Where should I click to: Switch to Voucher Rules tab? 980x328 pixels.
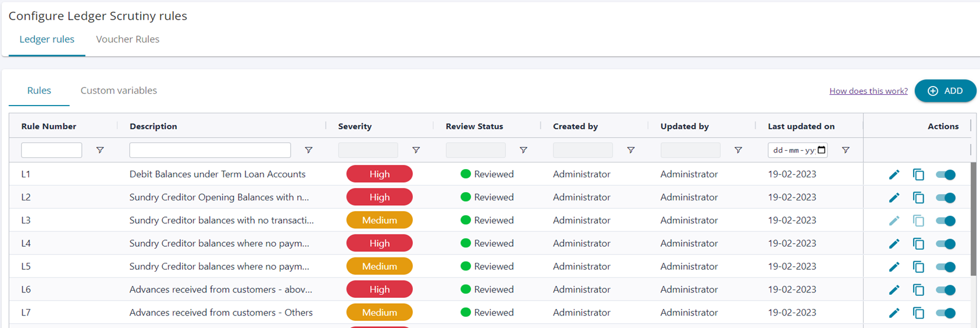(x=128, y=39)
